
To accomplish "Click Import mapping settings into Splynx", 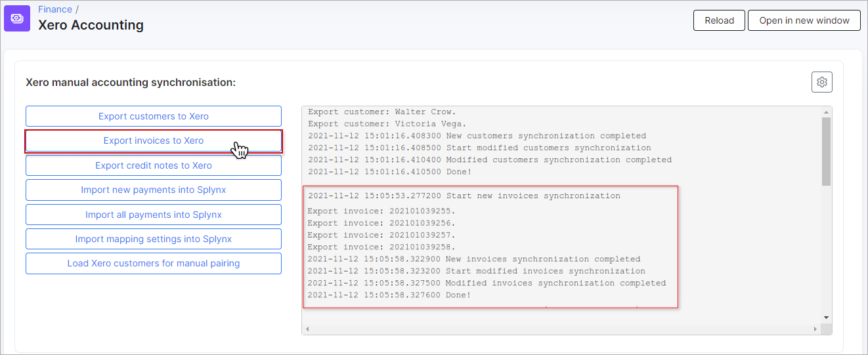I will click(x=154, y=239).
